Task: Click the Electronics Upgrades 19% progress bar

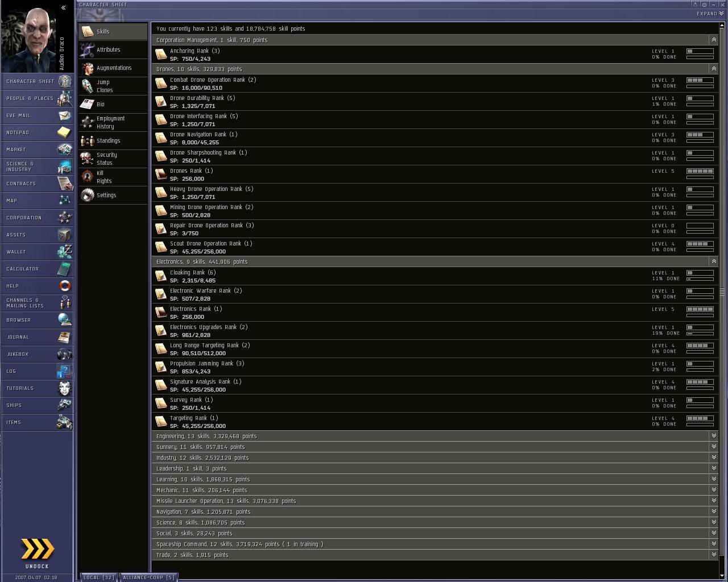Action: click(700, 334)
